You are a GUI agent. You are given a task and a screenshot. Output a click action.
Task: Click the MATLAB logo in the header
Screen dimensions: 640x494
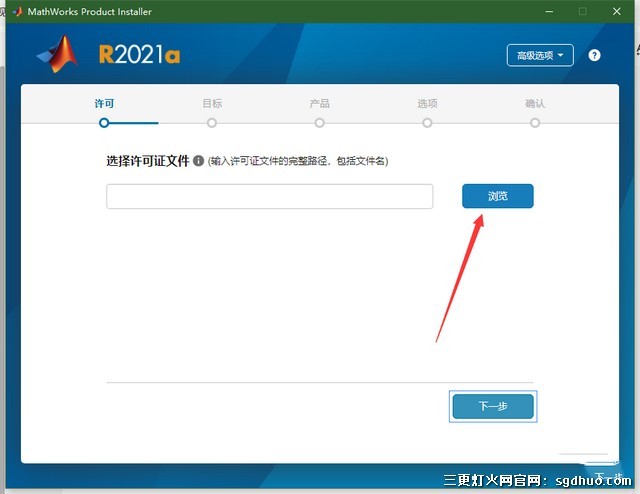(58, 54)
